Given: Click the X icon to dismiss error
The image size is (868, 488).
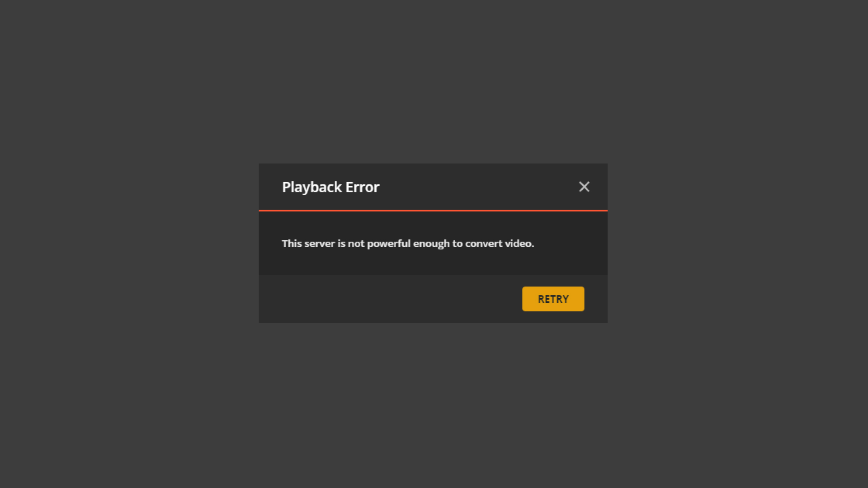Looking at the screenshot, I should click(x=584, y=187).
